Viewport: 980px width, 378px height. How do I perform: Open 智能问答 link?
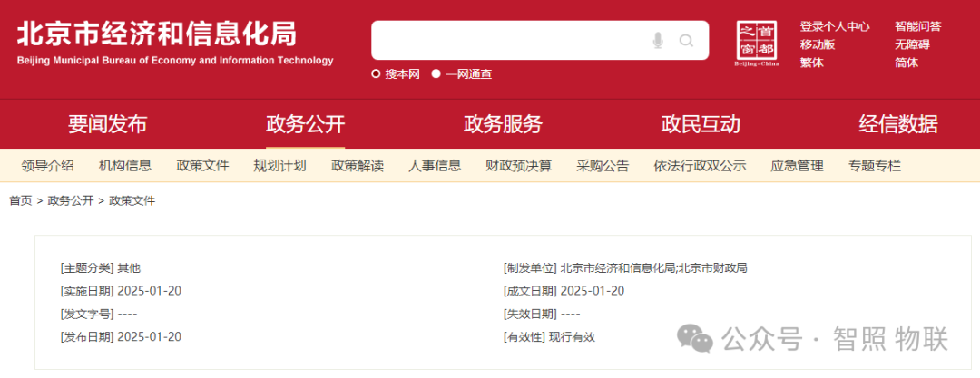point(917,26)
